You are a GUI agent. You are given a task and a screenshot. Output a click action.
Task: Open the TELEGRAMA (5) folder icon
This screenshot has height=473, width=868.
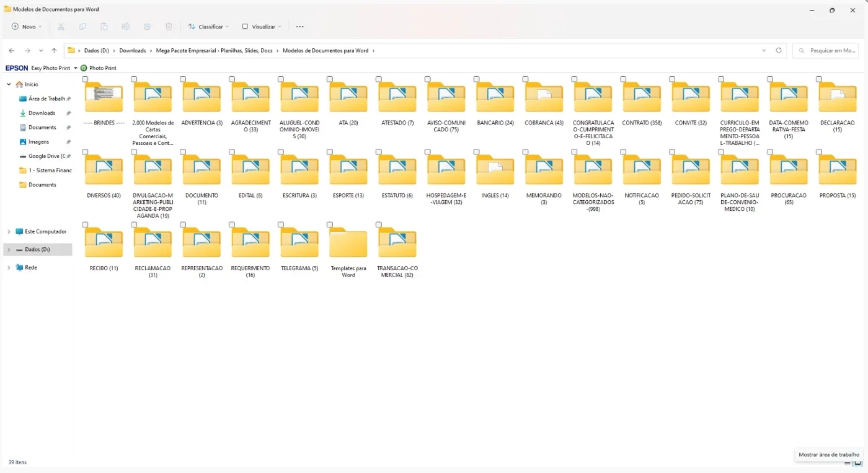coord(299,243)
